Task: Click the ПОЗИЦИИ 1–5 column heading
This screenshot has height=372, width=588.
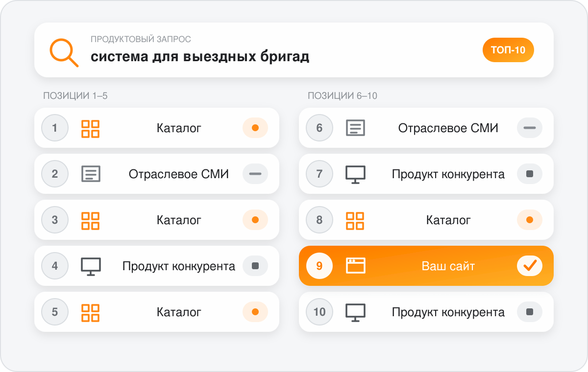Action: [x=75, y=96]
